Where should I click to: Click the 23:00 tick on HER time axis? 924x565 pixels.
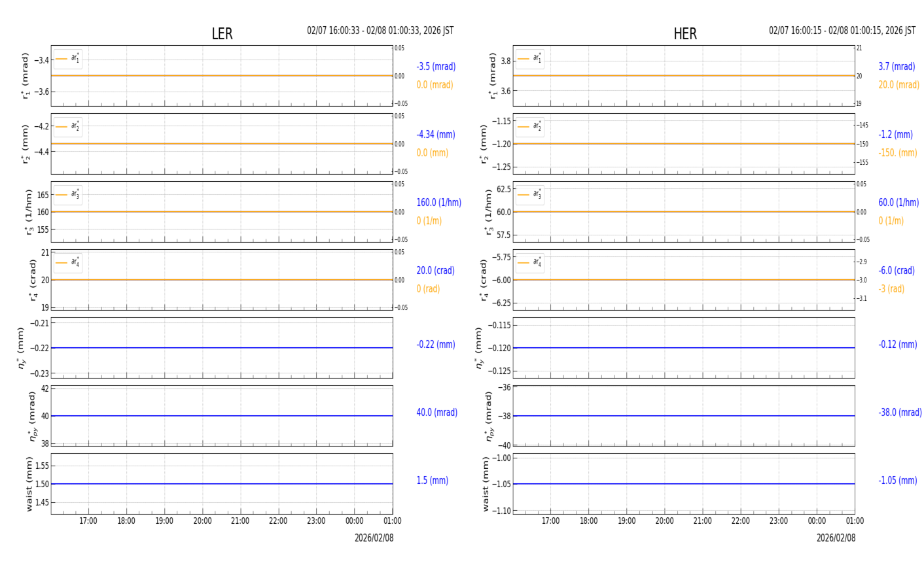pyautogui.click(x=779, y=521)
